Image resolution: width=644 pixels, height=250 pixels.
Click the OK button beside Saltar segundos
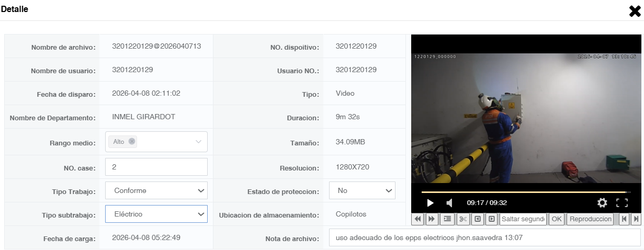(557, 219)
